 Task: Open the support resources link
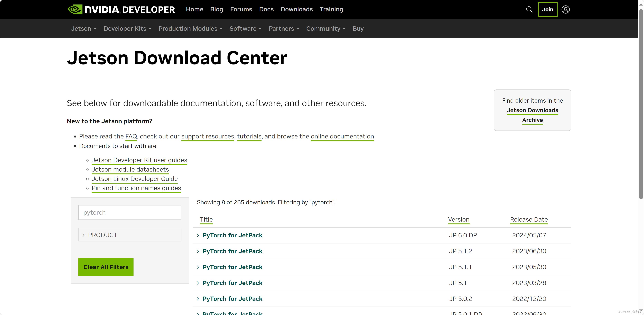point(208,136)
